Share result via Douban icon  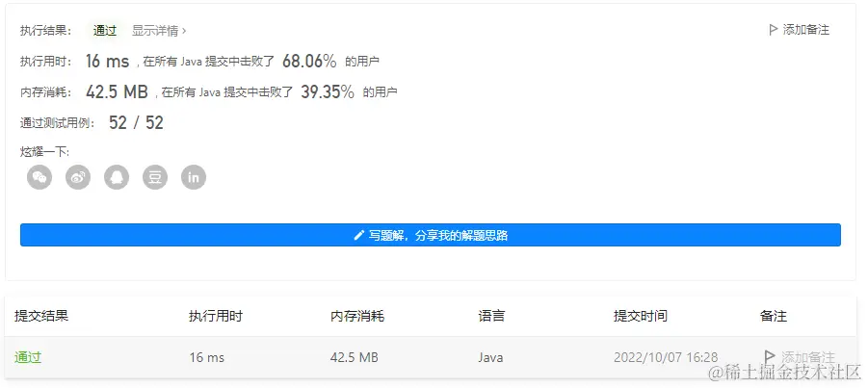coord(155,177)
